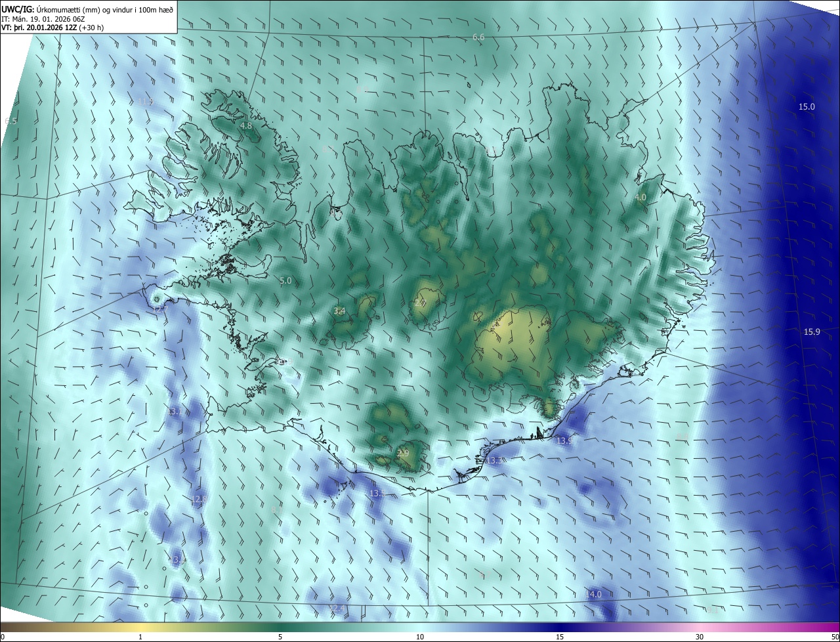Click the 15.0 value label
Image resolution: width=840 pixels, height=642 pixels.
tap(807, 106)
